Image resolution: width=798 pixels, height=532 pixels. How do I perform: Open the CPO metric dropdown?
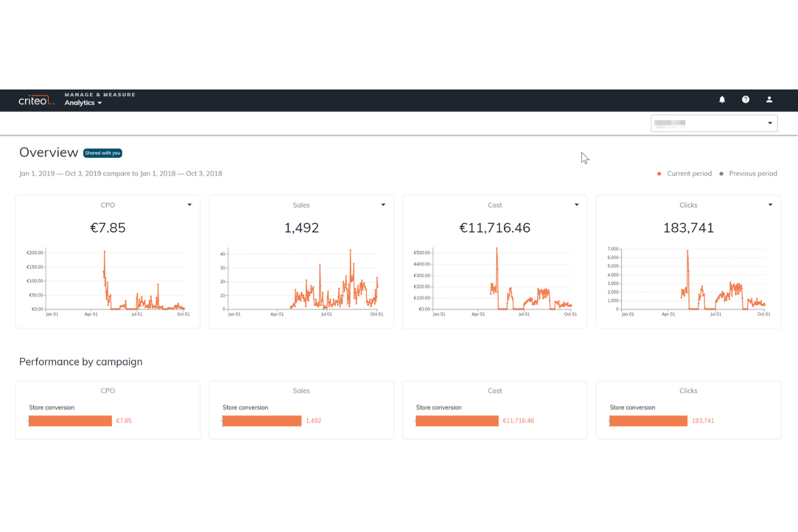189,205
